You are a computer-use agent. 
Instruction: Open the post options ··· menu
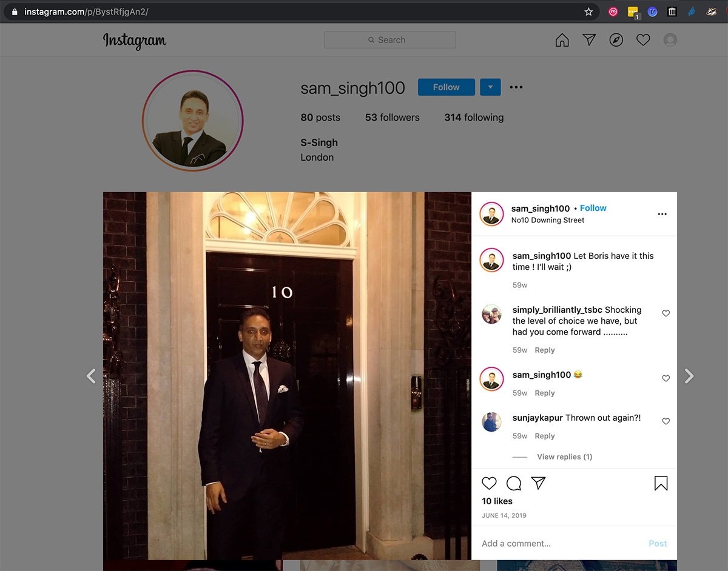pos(662,214)
